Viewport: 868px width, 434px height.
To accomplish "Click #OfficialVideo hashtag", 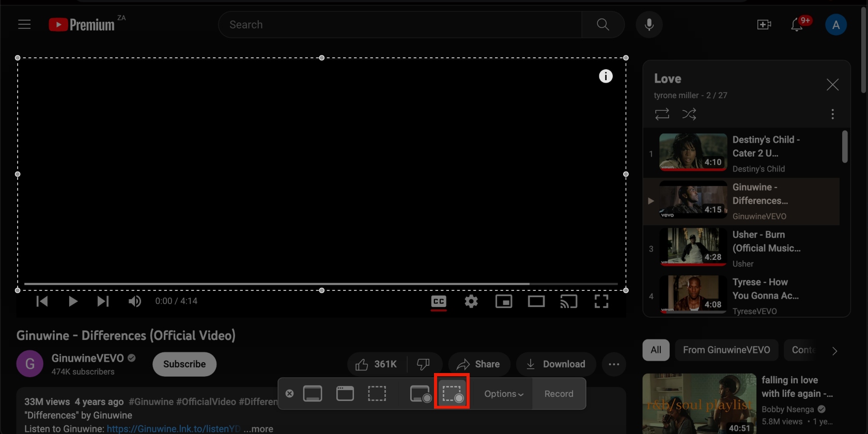I will point(206,401).
